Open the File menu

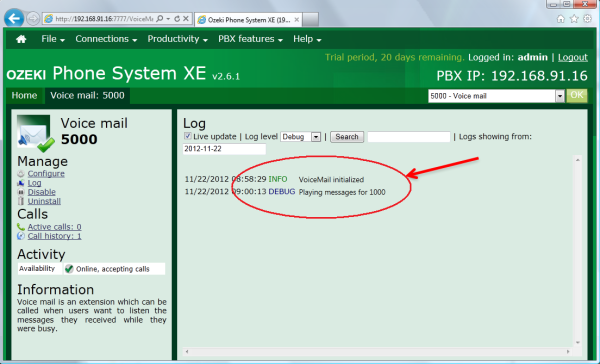(53, 39)
